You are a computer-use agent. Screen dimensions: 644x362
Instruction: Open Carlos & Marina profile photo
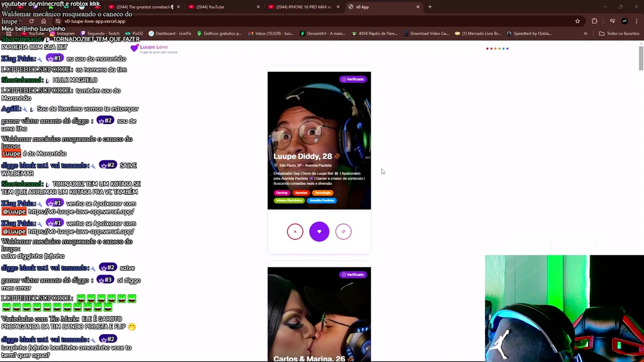tap(319, 314)
